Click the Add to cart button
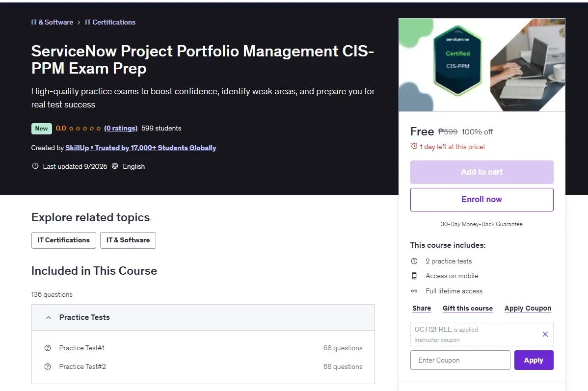The height and width of the screenshot is (391, 588). click(481, 172)
